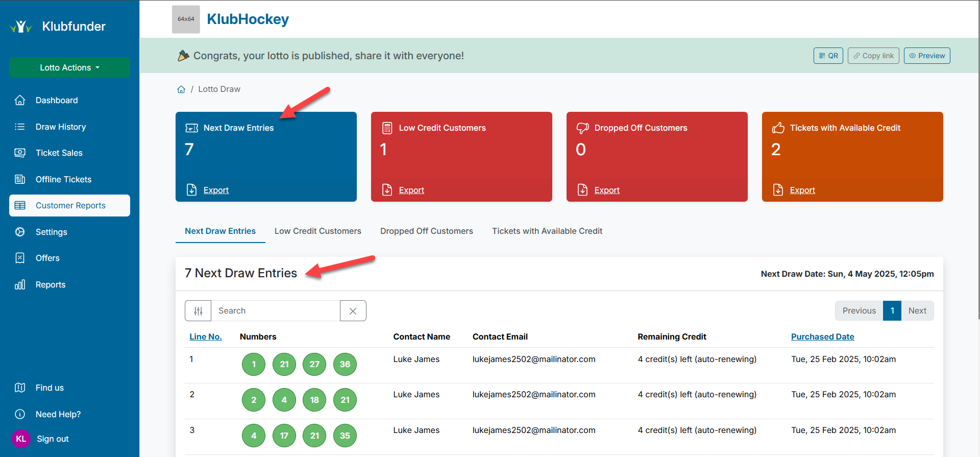The width and height of the screenshot is (980, 457).
Task: Open Draw History from the sidebar
Action: [x=60, y=127]
